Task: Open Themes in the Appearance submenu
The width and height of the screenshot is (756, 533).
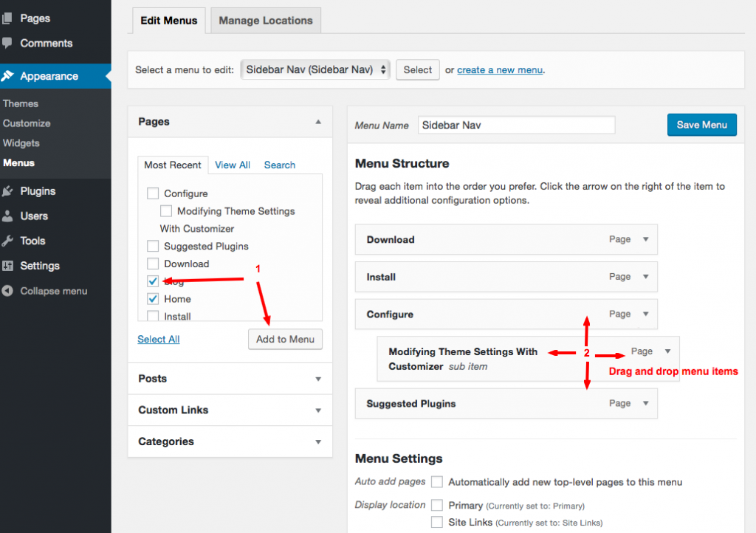Action: click(20, 103)
